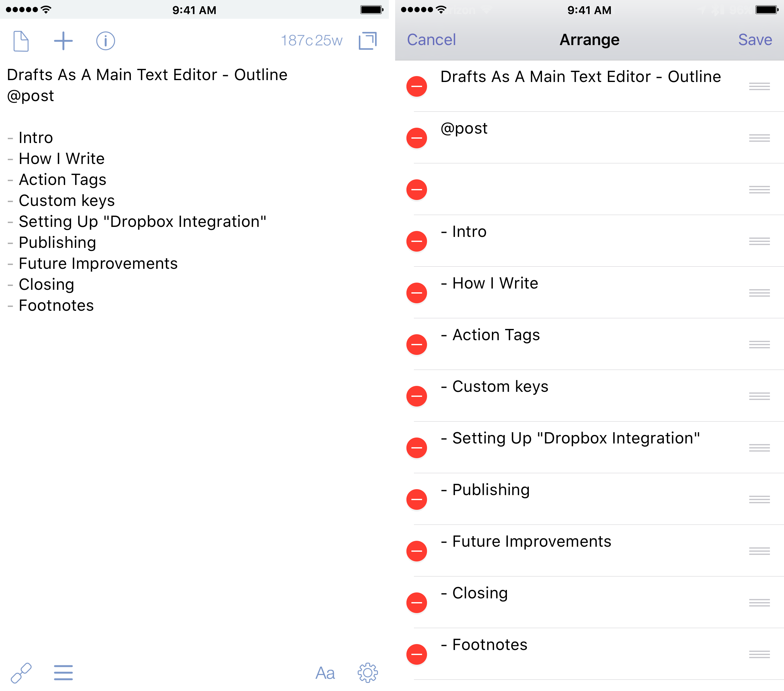
Task: Tap the 187c 25w character word count
Action: (x=312, y=41)
